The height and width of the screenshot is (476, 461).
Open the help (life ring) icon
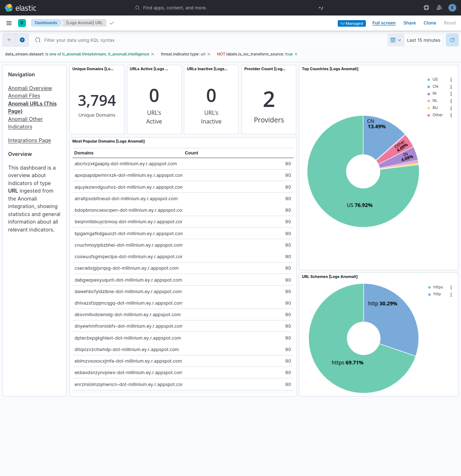426,8
